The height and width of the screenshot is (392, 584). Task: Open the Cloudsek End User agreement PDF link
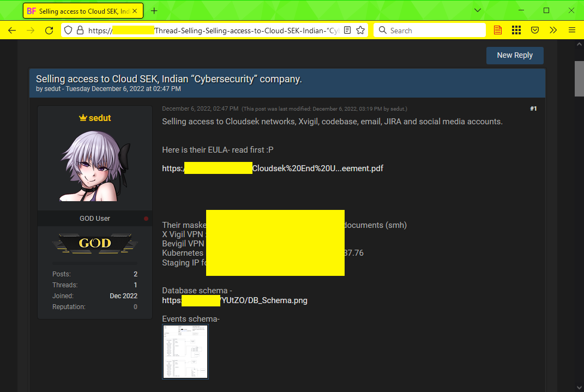pos(273,168)
